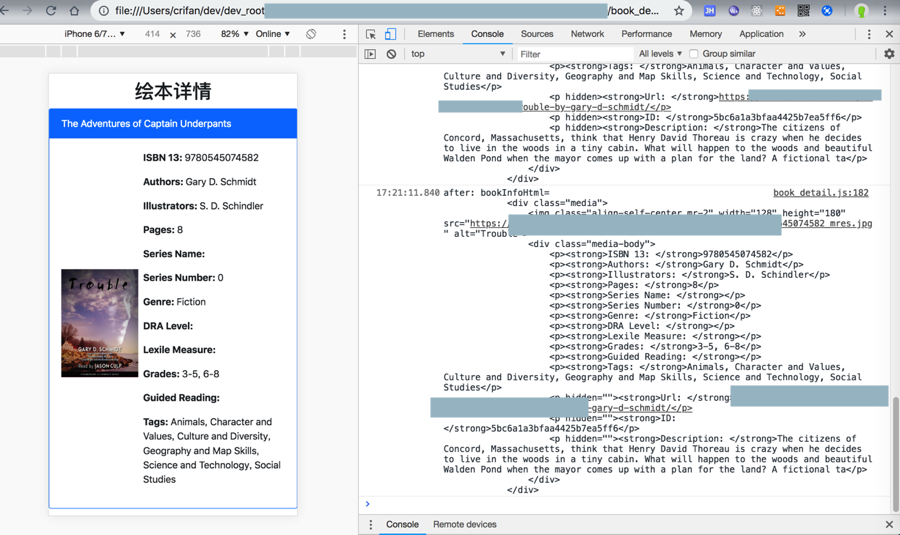
Task: Open device toolbar more options menu
Action: pos(344,34)
